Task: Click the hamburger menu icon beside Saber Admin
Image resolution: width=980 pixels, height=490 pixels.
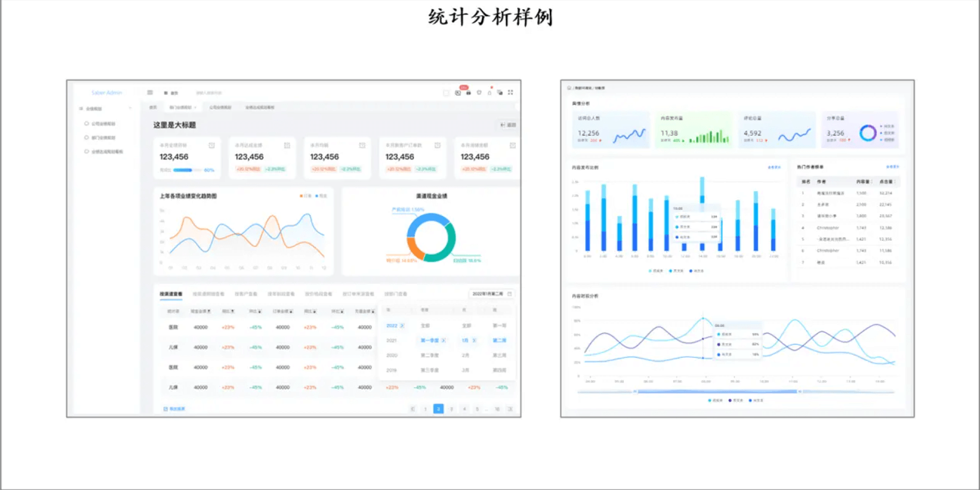Action: coord(150,93)
